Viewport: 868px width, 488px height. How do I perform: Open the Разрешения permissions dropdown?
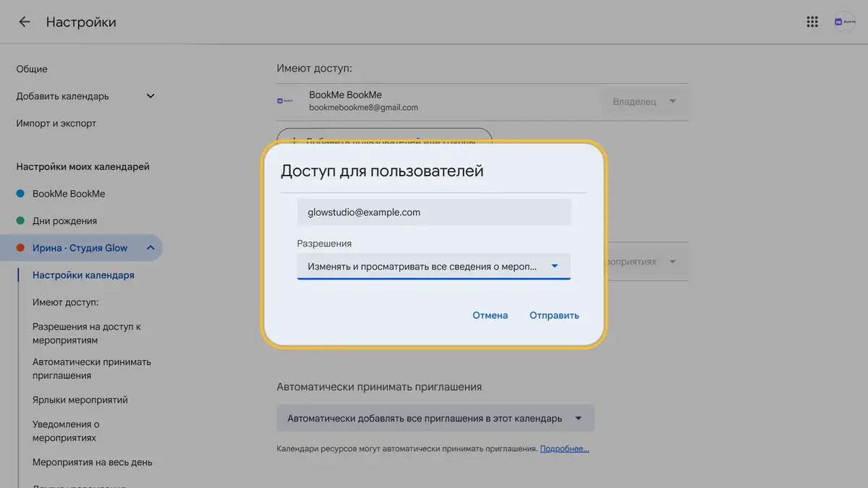434,266
